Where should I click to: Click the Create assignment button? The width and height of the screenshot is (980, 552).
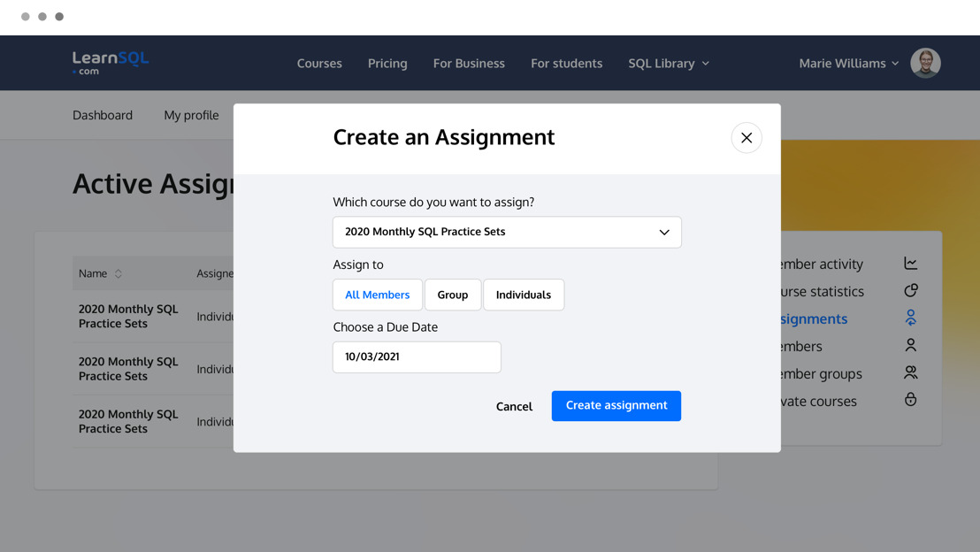tap(616, 405)
